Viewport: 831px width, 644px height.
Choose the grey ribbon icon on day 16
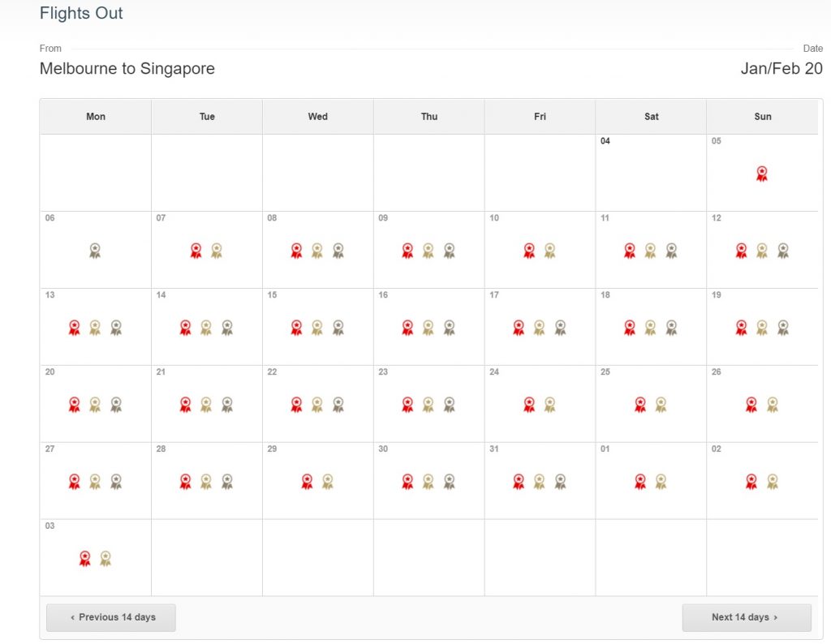pyautogui.click(x=450, y=328)
